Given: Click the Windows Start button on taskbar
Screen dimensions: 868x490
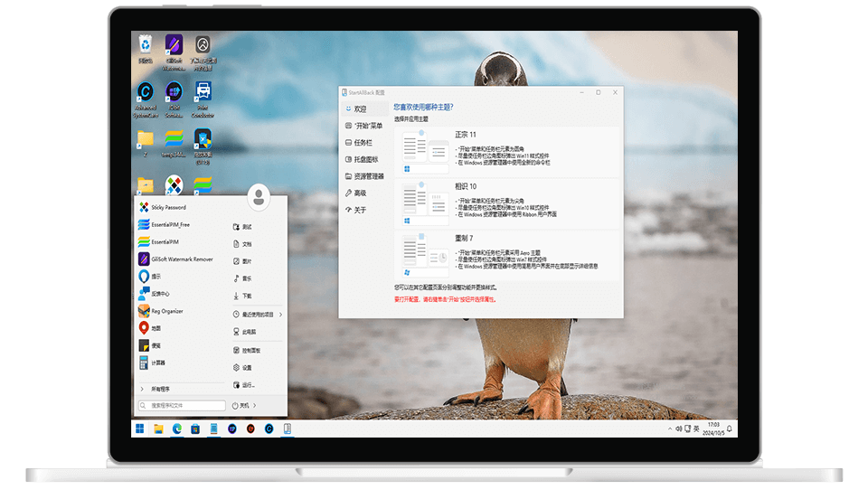Looking at the screenshot, I should coord(140,428).
